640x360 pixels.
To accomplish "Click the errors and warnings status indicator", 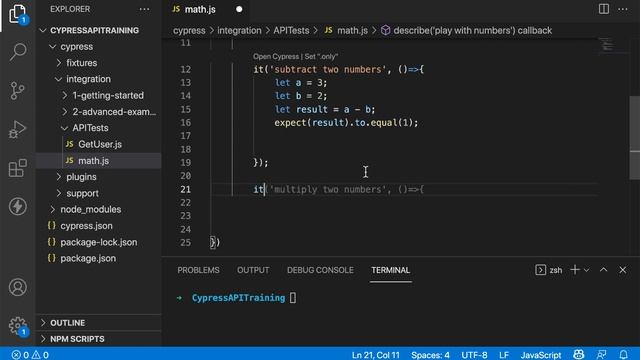I will pyautogui.click(x=30, y=355).
